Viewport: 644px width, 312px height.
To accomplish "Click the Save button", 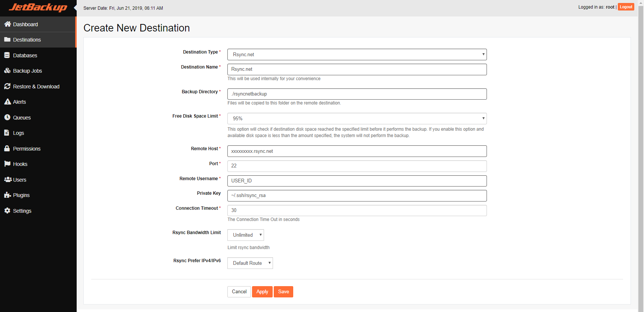I will pos(283,292).
